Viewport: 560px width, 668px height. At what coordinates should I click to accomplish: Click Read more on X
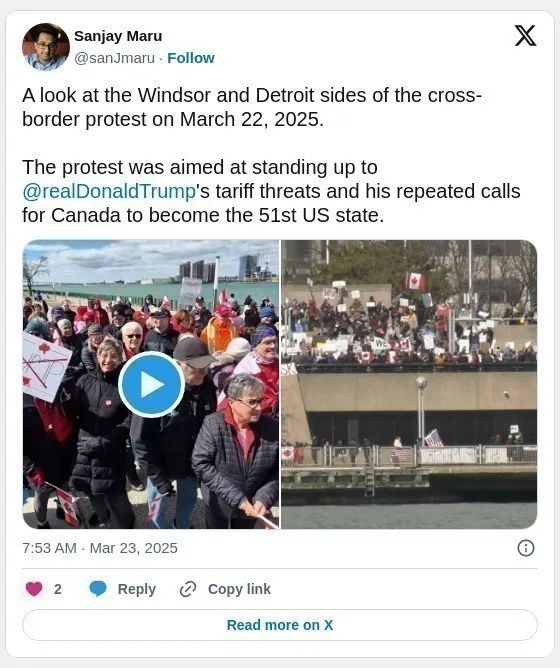point(280,625)
